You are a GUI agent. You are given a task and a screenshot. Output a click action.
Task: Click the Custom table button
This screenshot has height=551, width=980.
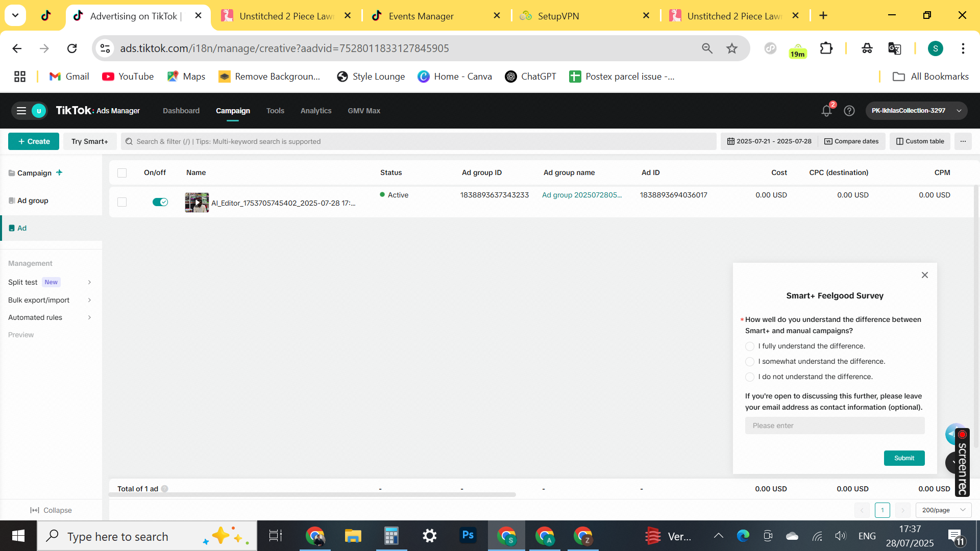(920, 141)
